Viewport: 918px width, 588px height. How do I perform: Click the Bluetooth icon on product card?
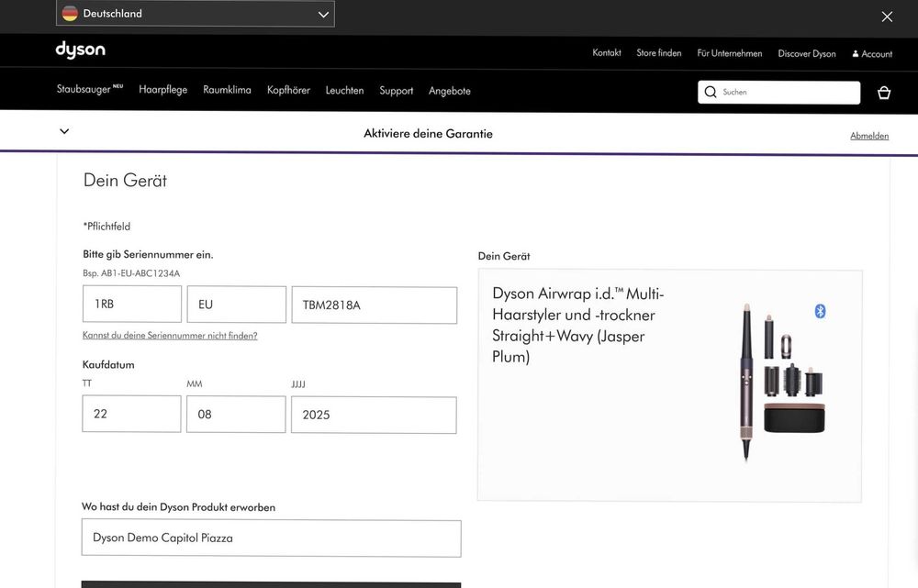820,311
